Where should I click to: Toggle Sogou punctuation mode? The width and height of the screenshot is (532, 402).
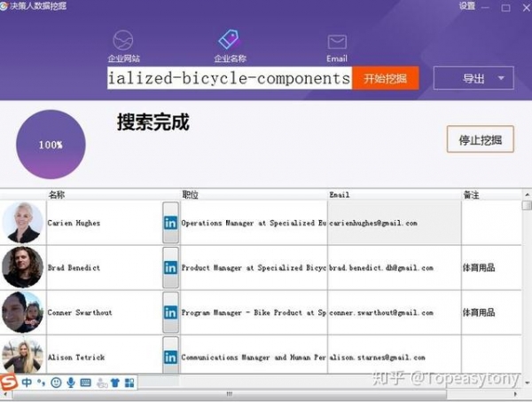click(x=42, y=383)
